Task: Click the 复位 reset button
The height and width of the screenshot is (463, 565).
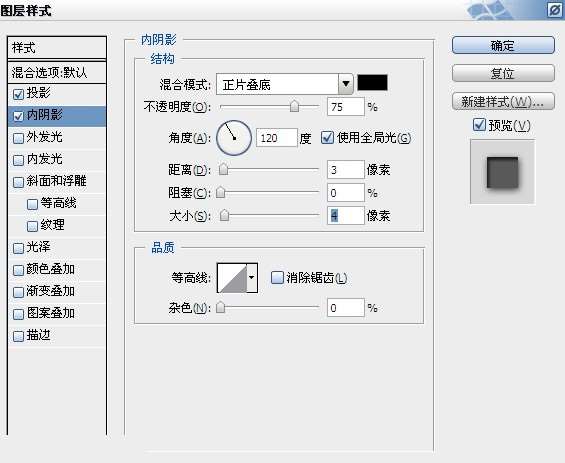Action: 503,74
